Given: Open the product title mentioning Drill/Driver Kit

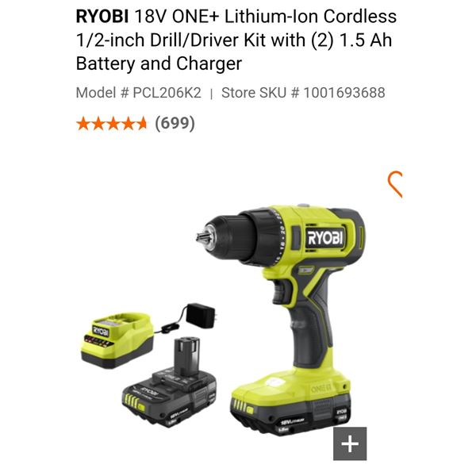Looking at the screenshot, I should 236,40.
